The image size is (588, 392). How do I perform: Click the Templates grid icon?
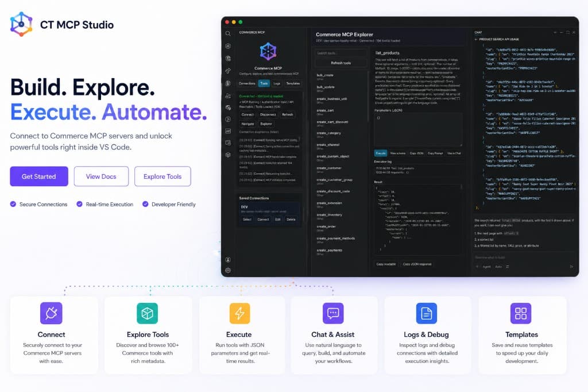pos(521,313)
